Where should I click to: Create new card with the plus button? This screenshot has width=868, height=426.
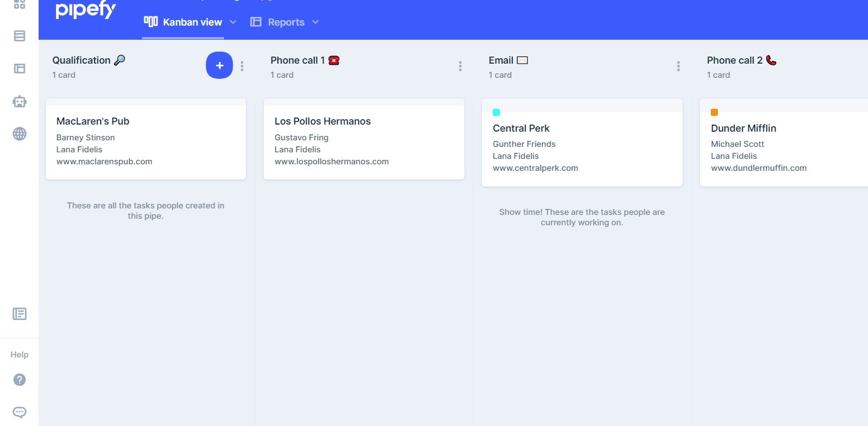tap(219, 65)
